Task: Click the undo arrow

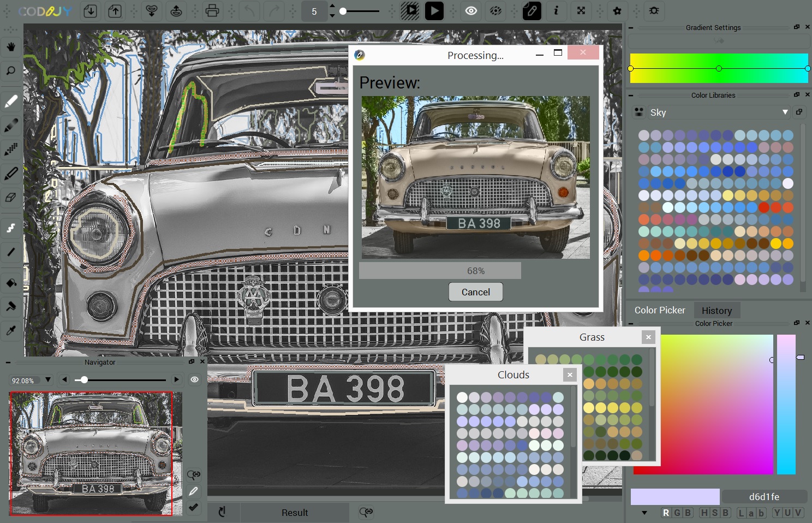Action: coord(250,11)
